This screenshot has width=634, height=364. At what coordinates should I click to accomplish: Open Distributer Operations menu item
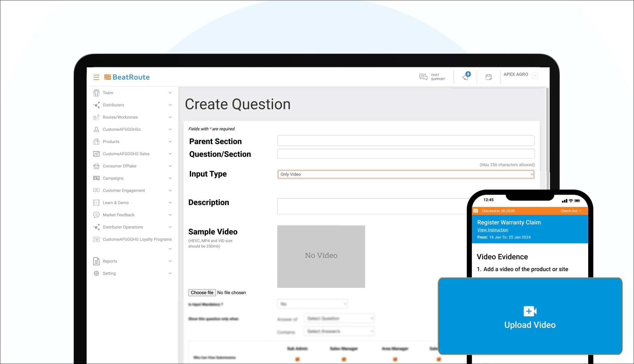pos(123,227)
